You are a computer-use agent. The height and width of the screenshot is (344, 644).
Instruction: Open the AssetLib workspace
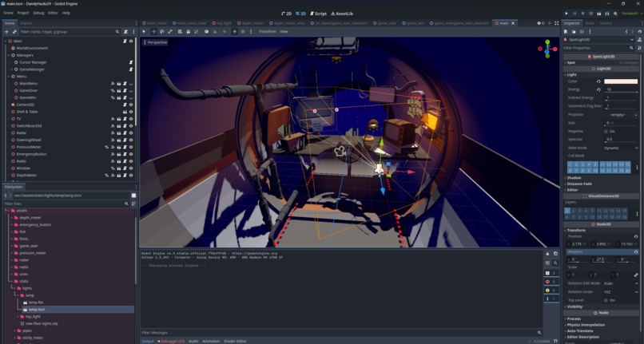[x=342, y=14]
